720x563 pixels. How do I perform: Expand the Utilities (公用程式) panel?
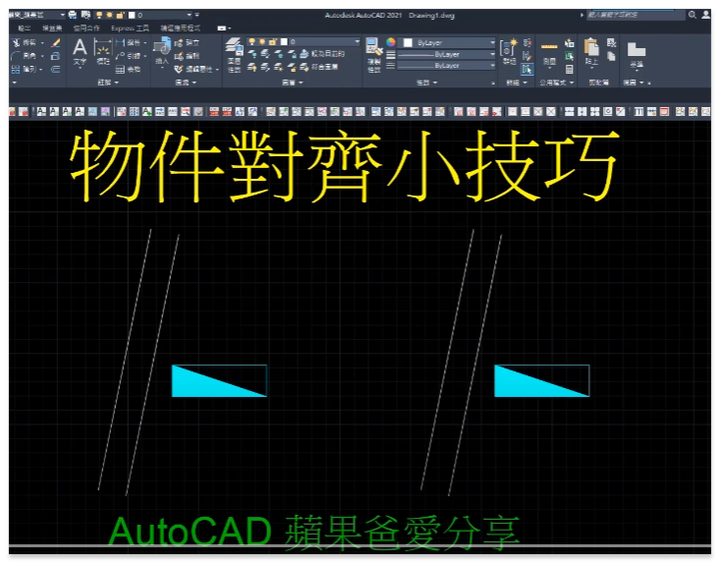pyautogui.click(x=557, y=83)
